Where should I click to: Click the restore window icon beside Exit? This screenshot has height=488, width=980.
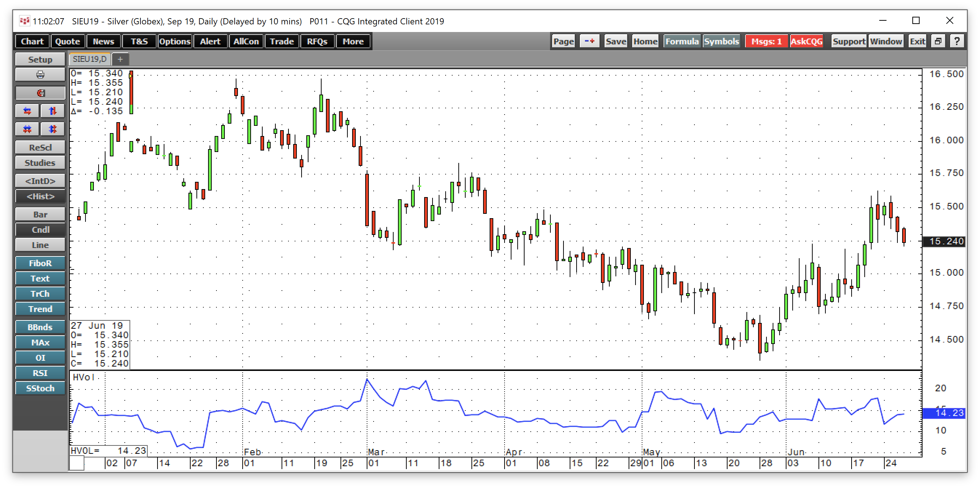[x=938, y=41]
